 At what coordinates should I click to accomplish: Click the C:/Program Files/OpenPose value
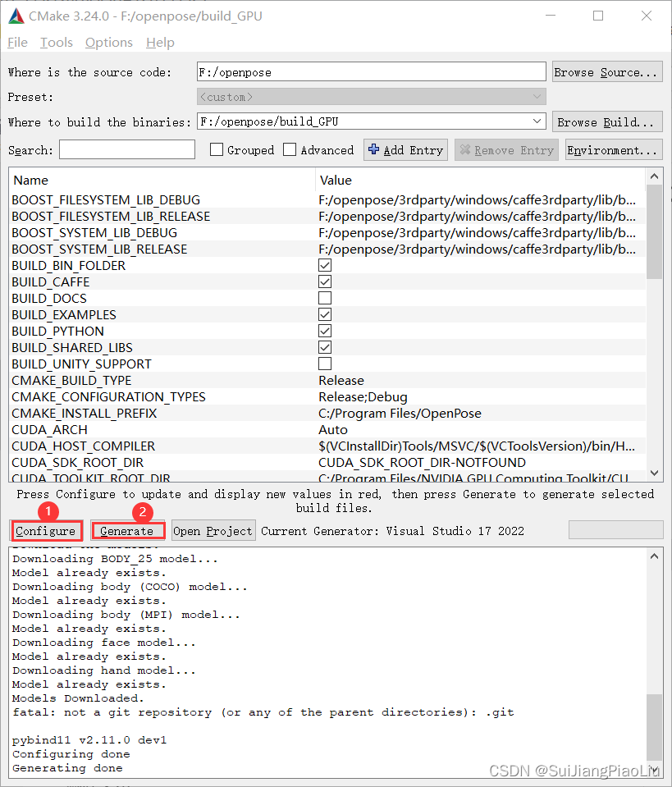coord(400,414)
